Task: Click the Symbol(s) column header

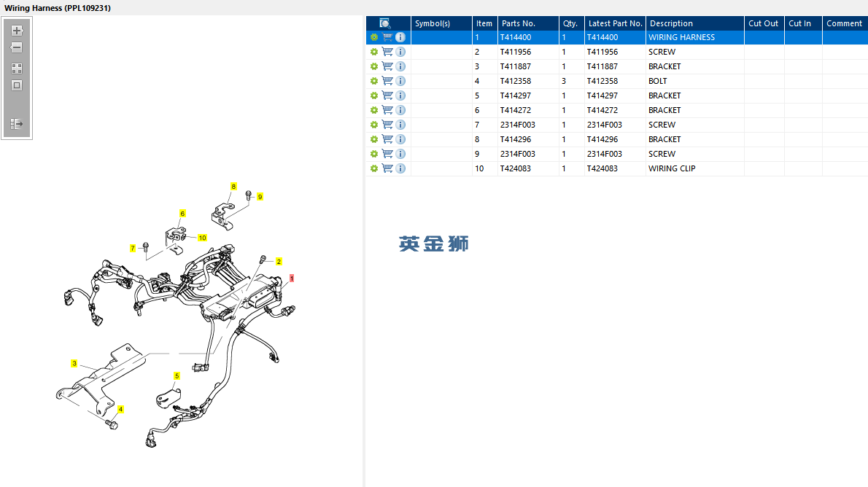Action: 441,23
